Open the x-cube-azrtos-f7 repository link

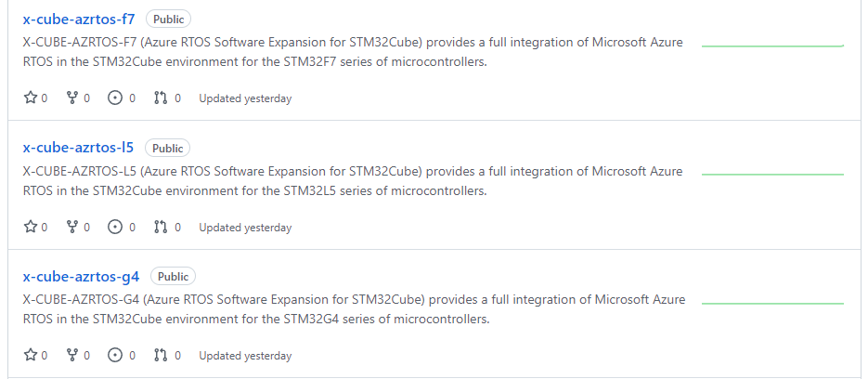[79, 19]
